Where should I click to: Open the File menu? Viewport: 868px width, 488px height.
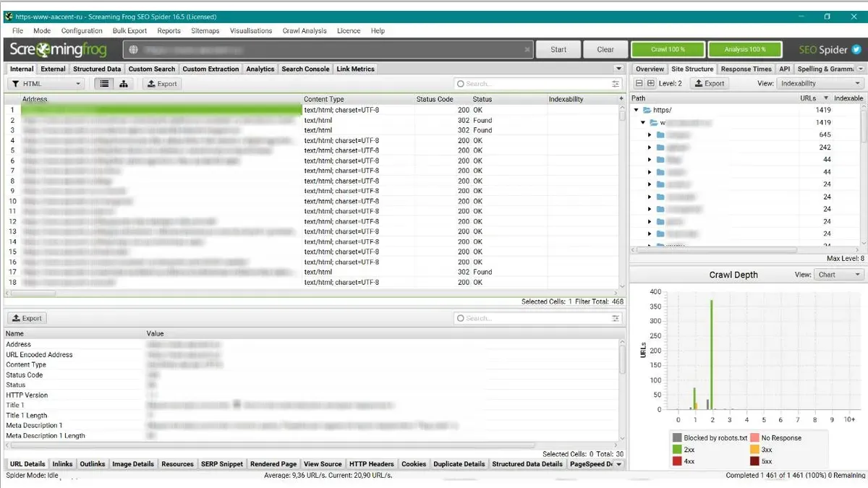(18, 31)
